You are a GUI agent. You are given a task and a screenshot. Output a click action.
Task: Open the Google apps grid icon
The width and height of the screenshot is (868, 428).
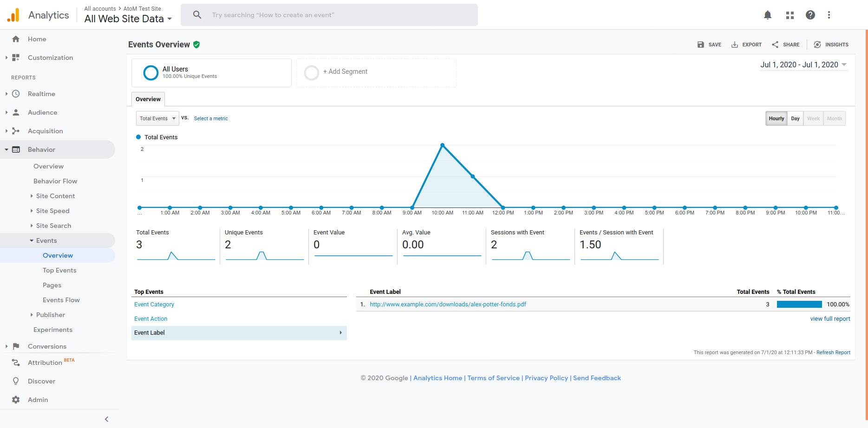790,15
